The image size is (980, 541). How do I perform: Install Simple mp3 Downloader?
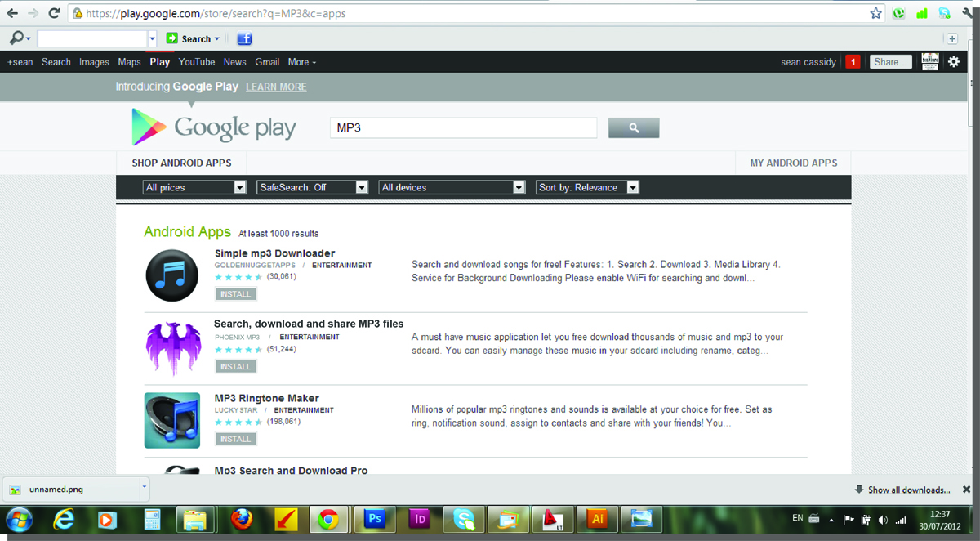tap(236, 294)
